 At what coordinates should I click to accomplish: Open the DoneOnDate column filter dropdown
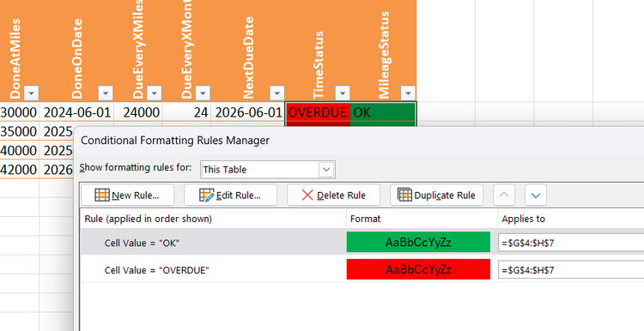point(106,93)
